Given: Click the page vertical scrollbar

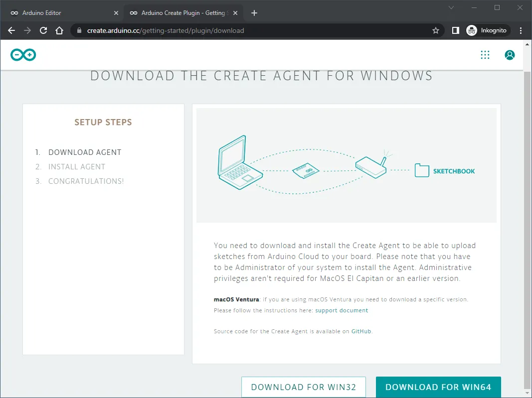Looking at the screenshot, I should (528, 224).
